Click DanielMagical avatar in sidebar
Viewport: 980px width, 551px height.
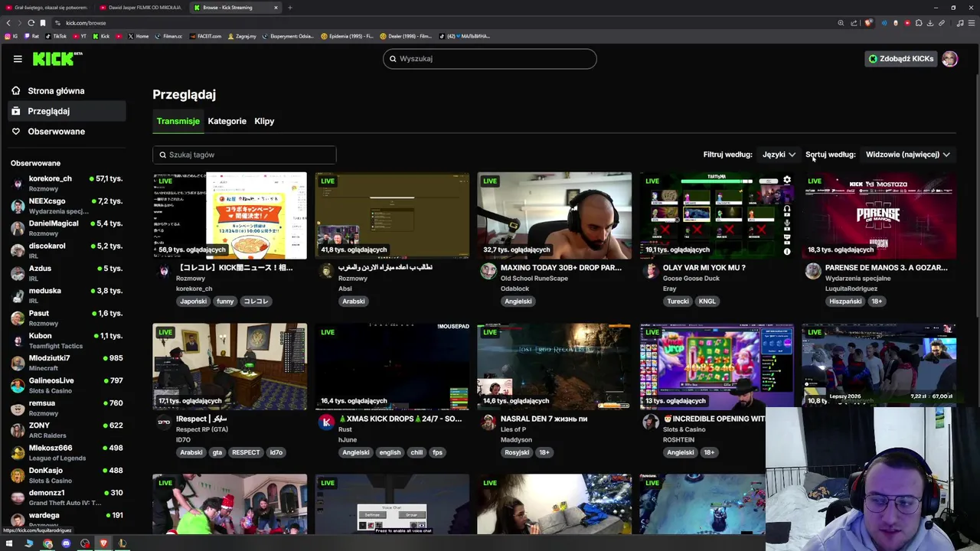18,228
